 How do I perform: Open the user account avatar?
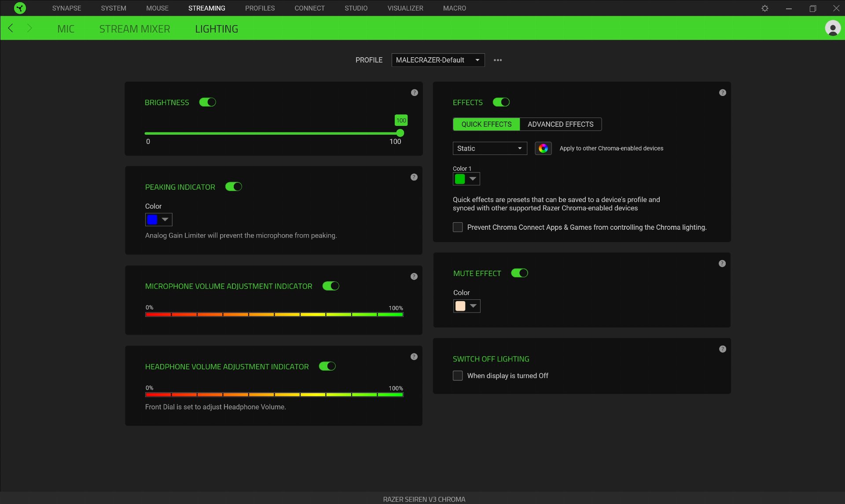tap(833, 28)
